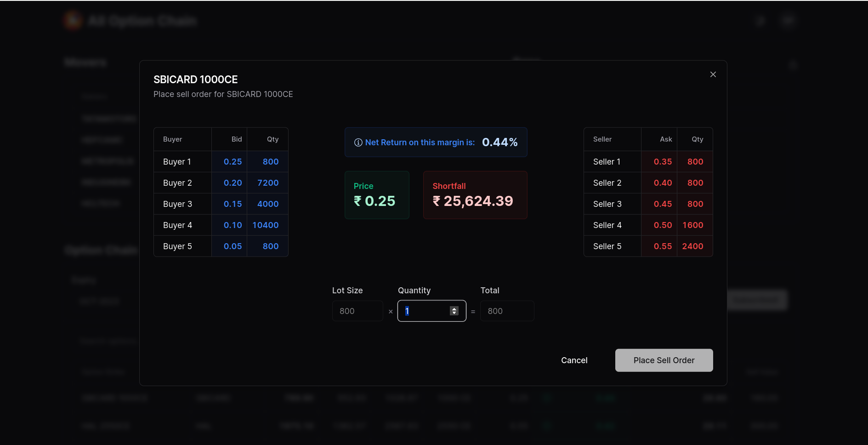Image resolution: width=868 pixels, height=445 pixels.
Task: Click the Lot Size field showing 800
Action: pos(357,311)
